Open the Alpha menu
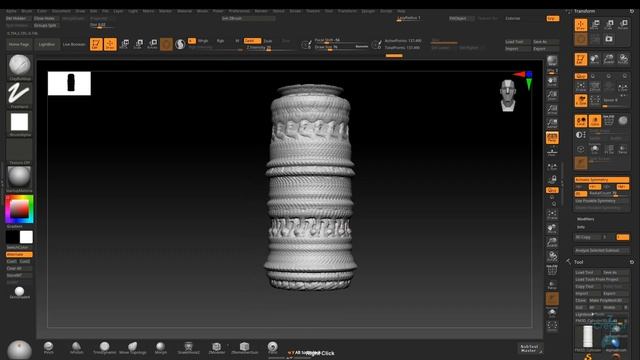Screen dimensions: 640x360 (11, 11)
